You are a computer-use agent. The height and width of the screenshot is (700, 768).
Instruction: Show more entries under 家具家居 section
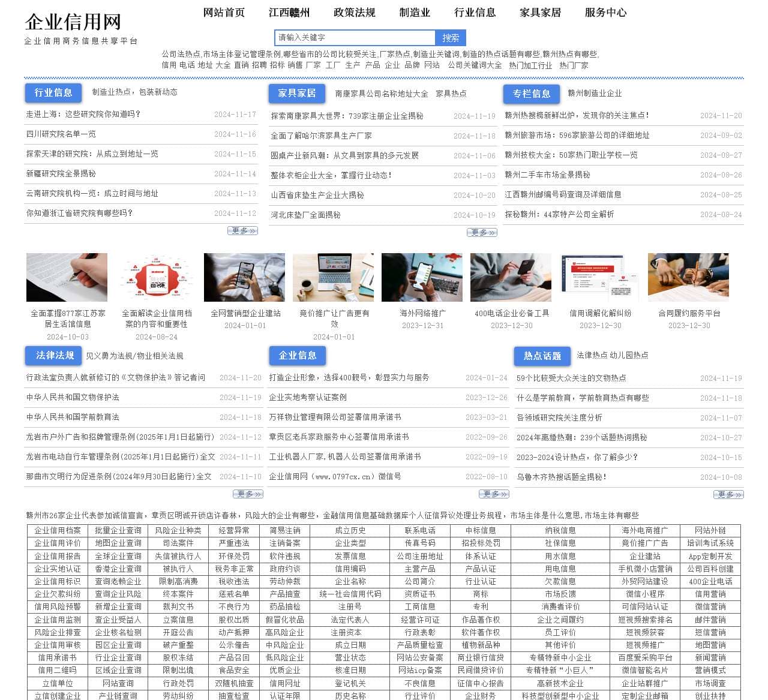(x=482, y=233)
